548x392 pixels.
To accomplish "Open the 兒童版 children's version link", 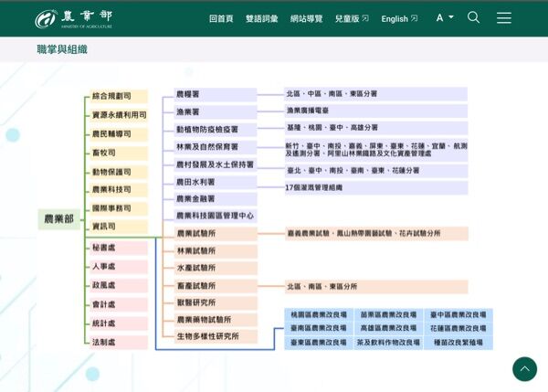I will [x=352, y=18].
